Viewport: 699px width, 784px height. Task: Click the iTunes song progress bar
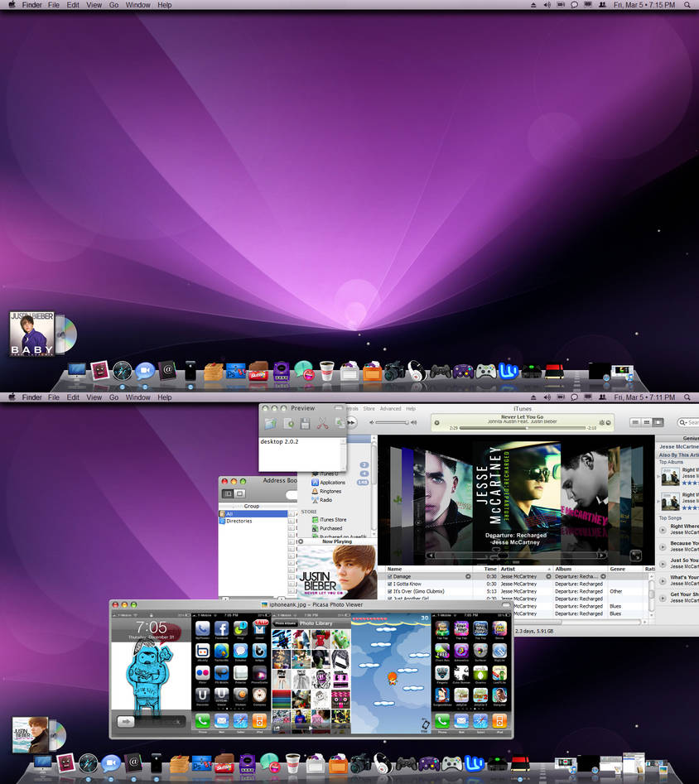[523, 428]
